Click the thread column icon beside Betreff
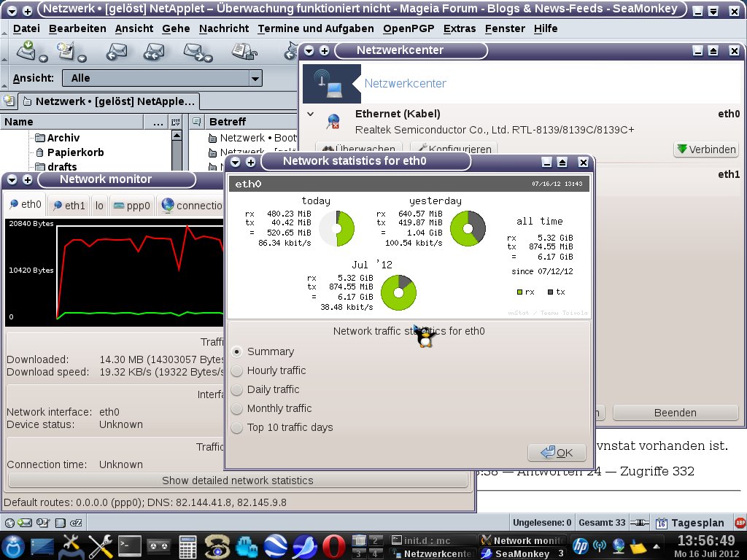 (196, 122)
